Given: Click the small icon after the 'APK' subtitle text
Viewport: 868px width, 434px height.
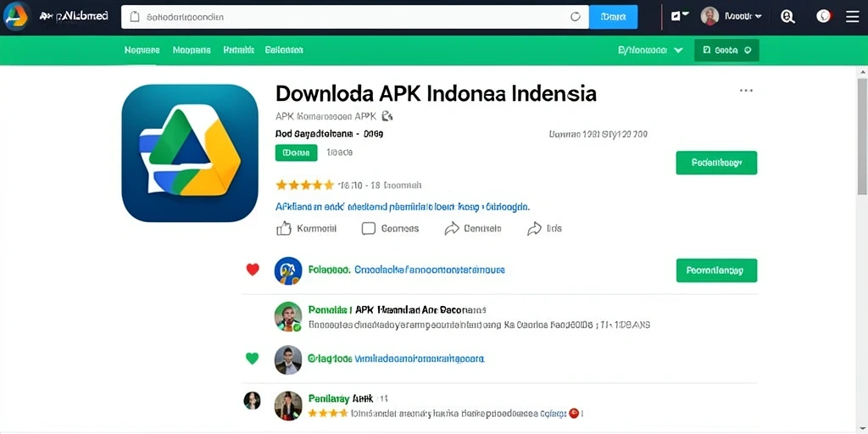Looking at the screenshot, I should pos(387,116).
